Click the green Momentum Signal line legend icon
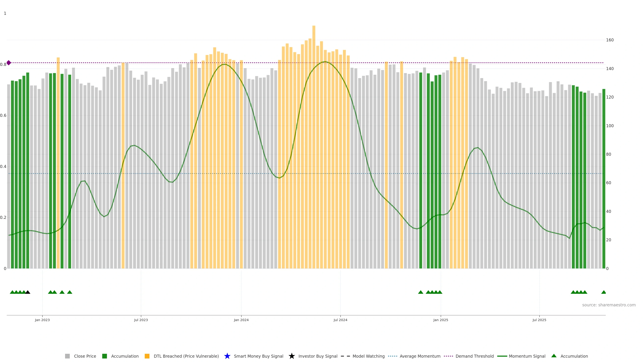 tap(502, 356)
